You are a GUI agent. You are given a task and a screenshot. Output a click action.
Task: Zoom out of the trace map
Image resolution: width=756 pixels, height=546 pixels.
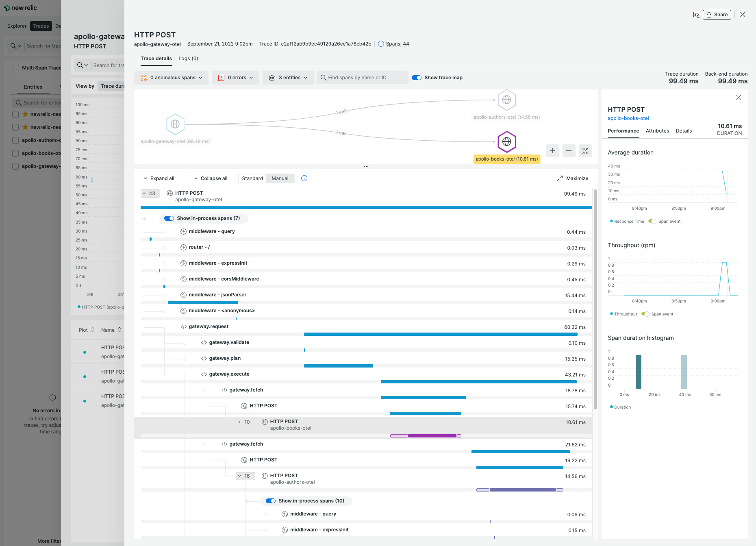tap(569, 151)
